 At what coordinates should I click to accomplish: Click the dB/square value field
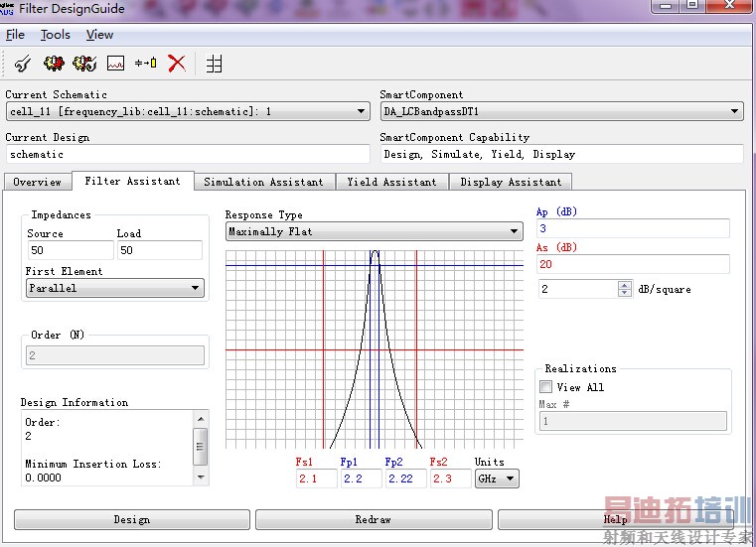(578, 289)
